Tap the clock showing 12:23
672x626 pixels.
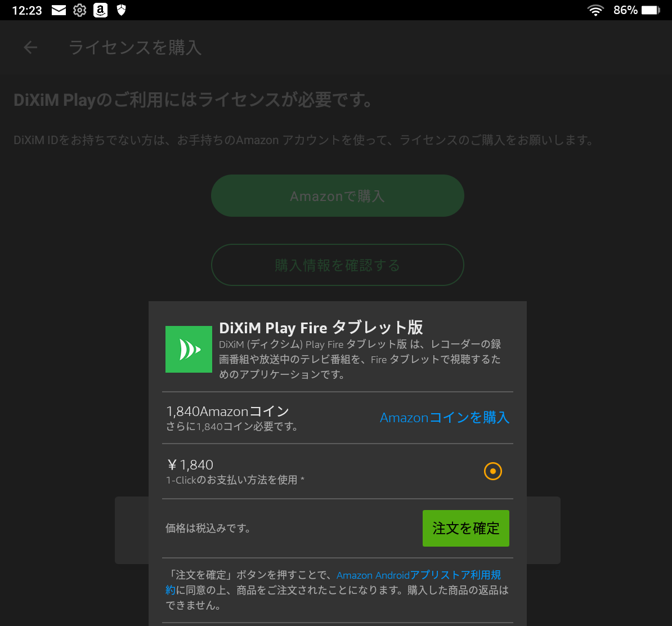26,10
